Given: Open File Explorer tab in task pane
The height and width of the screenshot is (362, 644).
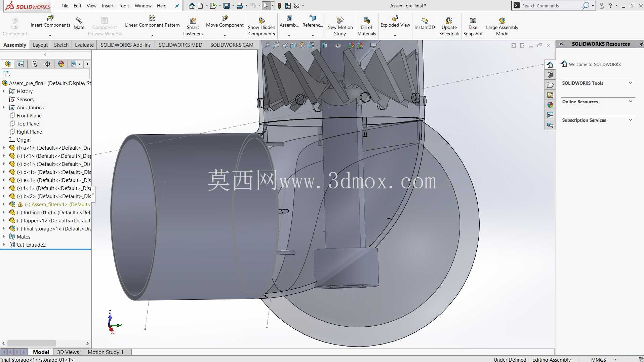Looking at the screenshot, I should coord(550,85).
